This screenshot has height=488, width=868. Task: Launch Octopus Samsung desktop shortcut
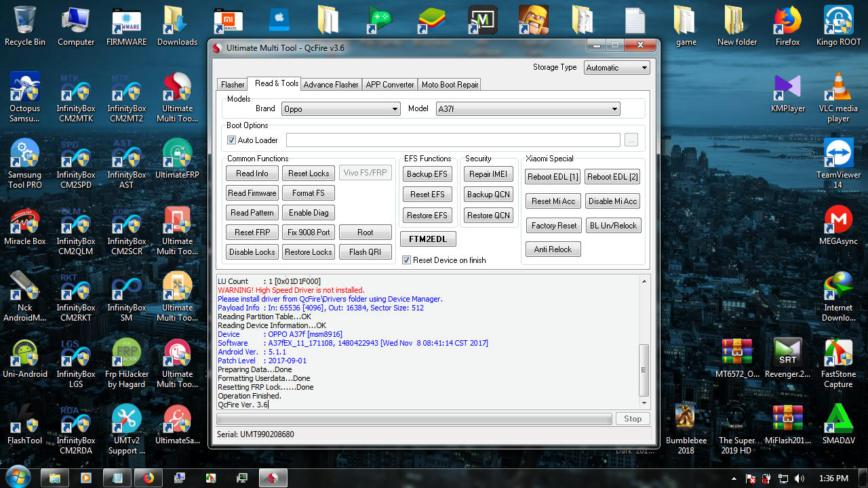coord(25,98)
